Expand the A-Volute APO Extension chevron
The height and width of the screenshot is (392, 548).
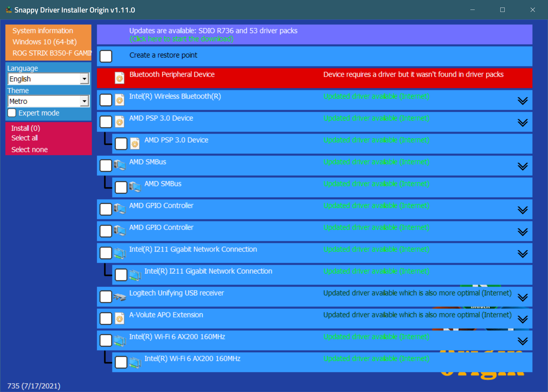click(522, 319)
